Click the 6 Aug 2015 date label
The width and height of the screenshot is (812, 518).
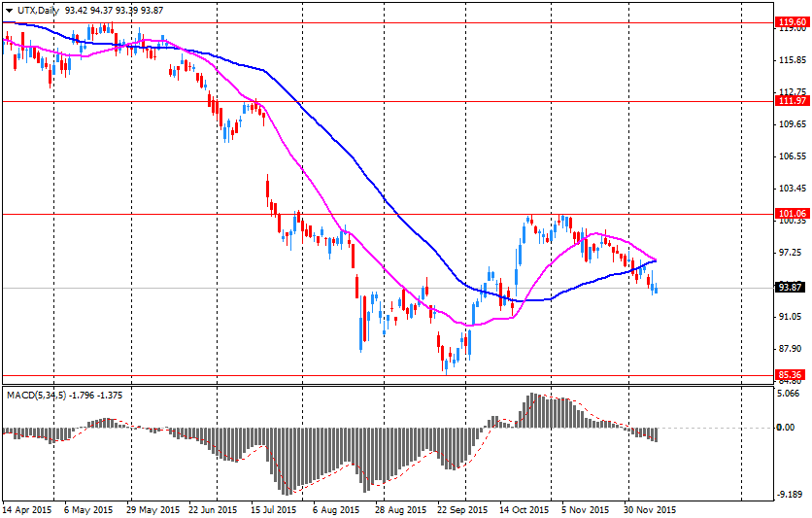[x=335, y=510]
